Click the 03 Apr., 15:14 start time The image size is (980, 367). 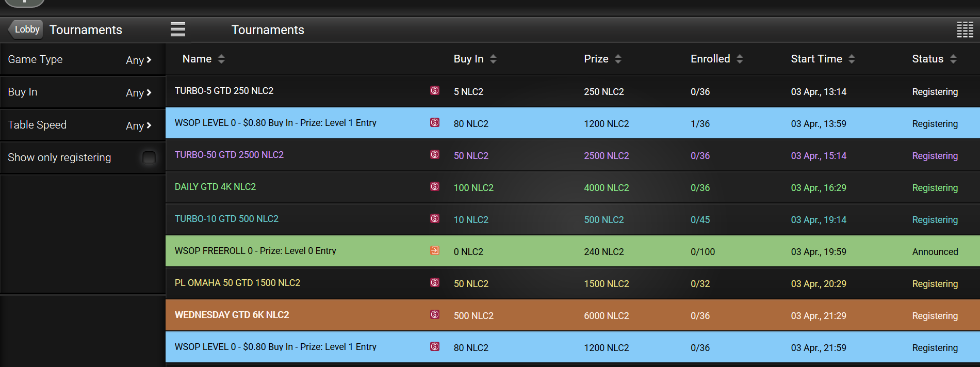(819, 156)
